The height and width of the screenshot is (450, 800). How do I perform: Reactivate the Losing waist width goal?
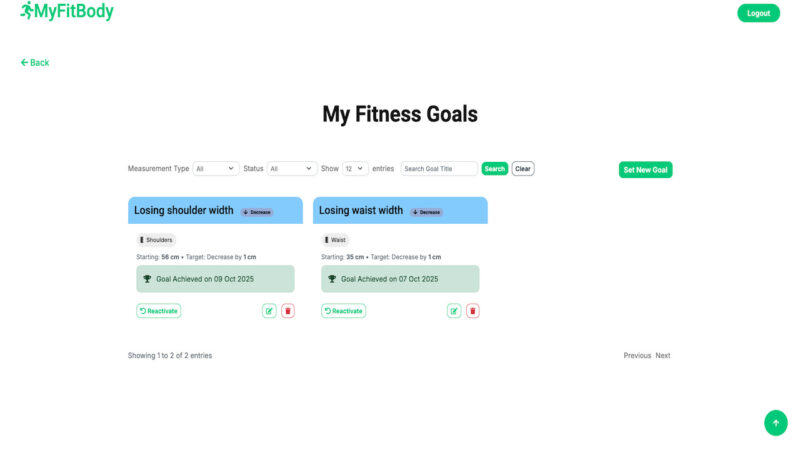pyautogui.click(x=343, y=311)
